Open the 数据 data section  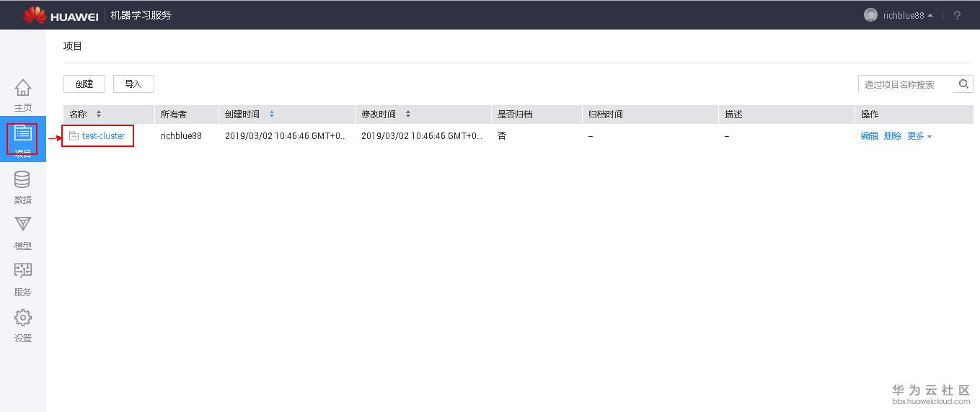[x=23, y=188]
